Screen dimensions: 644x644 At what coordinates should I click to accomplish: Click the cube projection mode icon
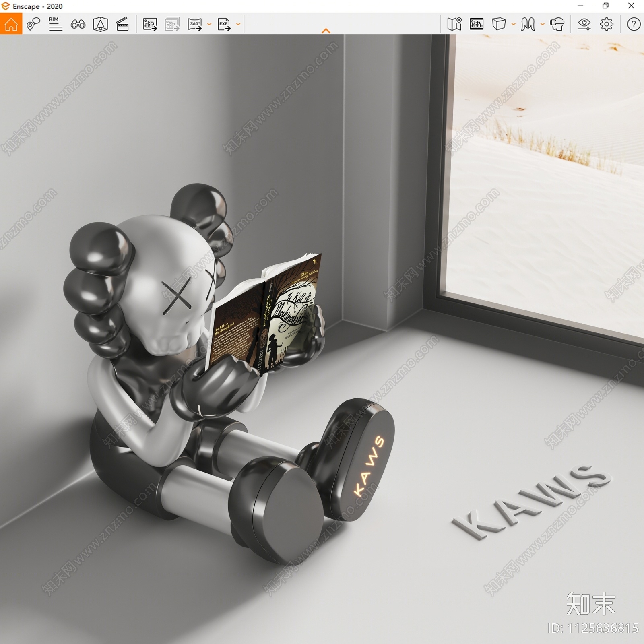[499, 24]
